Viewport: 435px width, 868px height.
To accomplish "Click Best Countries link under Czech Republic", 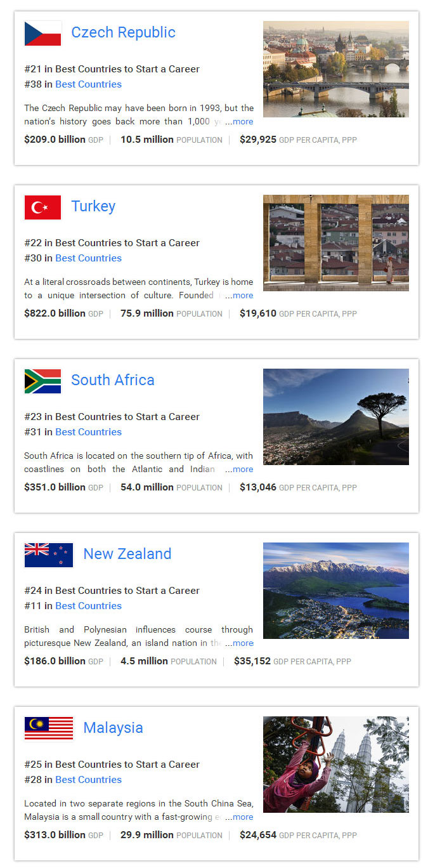I will [88, 84].
